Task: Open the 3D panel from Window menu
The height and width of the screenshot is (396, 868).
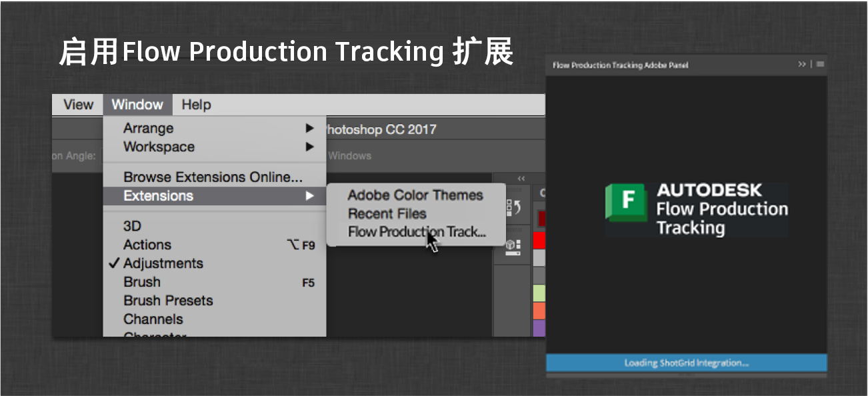Action: [215, 226]
